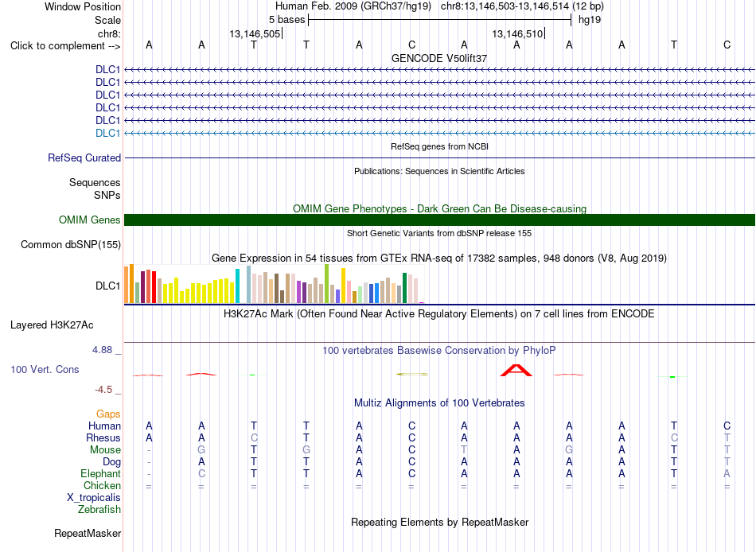Image resolution: width=756 pixels, height=552 pixels.
Task: Select the Rhesus species label
Action: pos(103,437)
